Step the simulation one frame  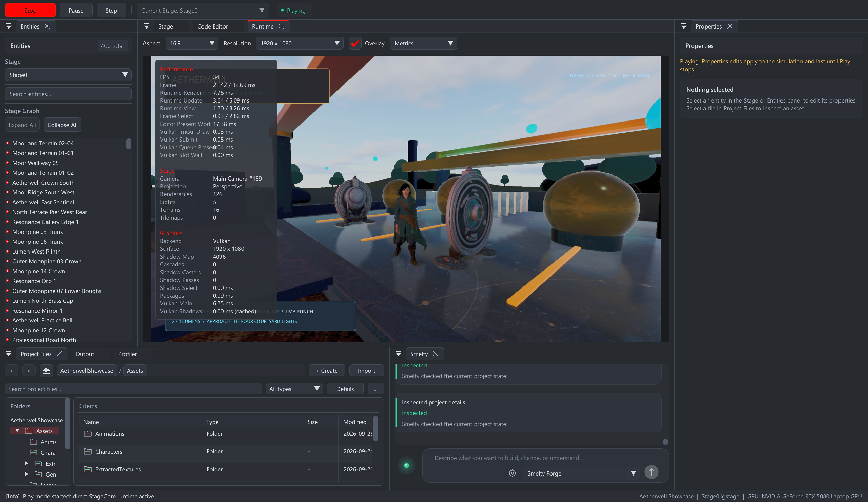111,10
